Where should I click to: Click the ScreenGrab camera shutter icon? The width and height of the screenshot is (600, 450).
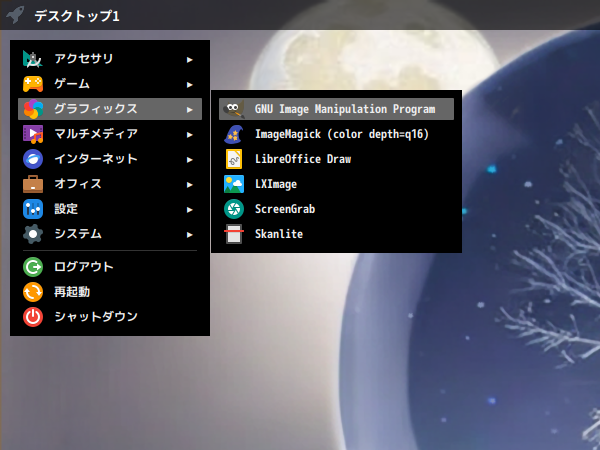click(234, 209)
